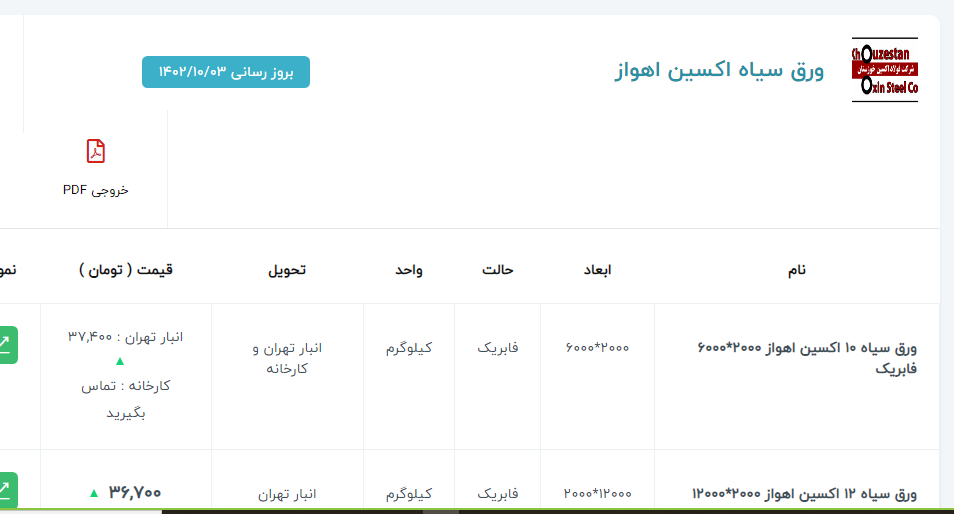Click the 'قیمت ( تومان )' column header
The image size is (954, 514).
[125, 270]
